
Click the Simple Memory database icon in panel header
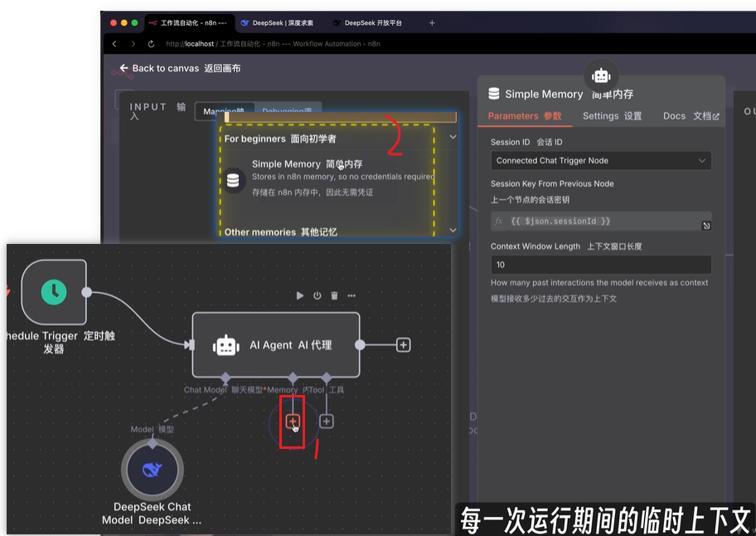coord(494,94)
